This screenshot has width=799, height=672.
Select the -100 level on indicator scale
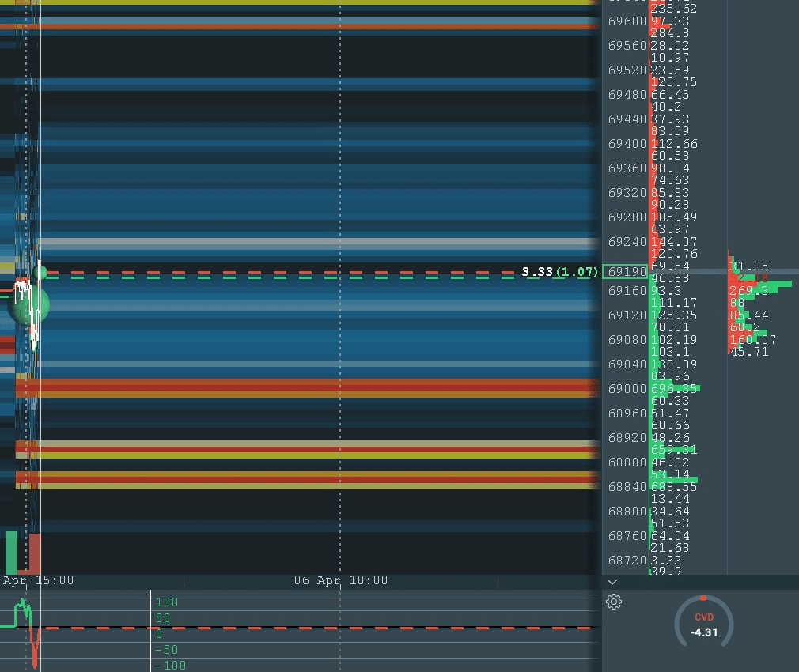click(x=170, y=666)
